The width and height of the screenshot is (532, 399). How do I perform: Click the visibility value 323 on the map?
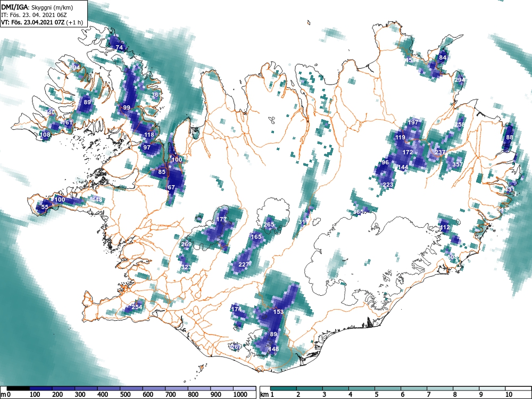186,267
